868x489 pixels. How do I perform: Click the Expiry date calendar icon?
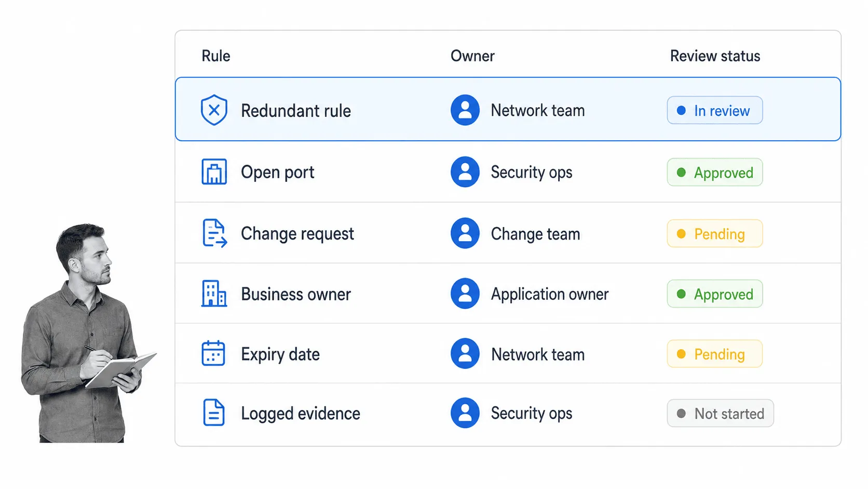[213, 353]
